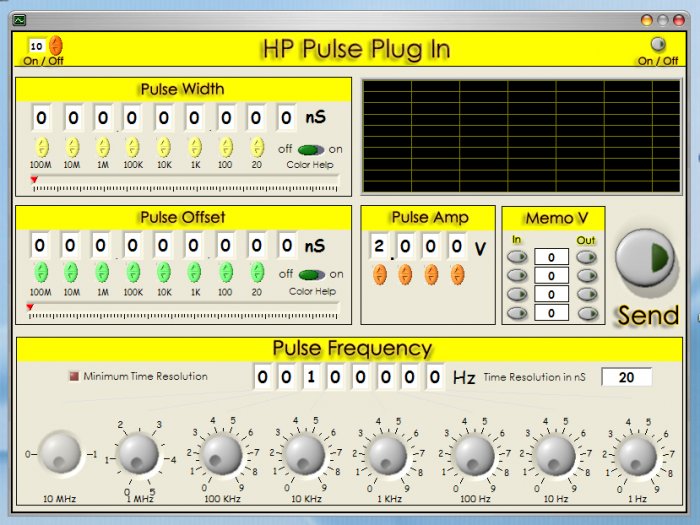Click second orange Pulse Amp stepper
The image size is (700, 525).
(x=405, y=275)
